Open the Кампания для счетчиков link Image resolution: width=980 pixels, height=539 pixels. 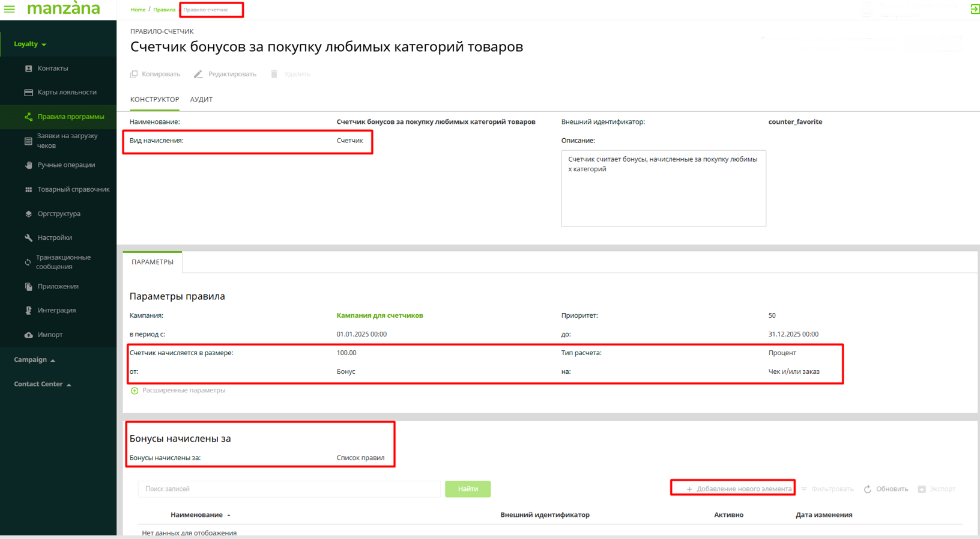[380, 315]
